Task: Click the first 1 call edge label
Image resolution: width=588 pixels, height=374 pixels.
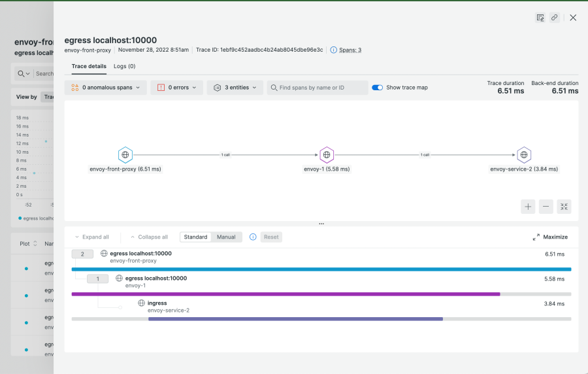Action: tap(225, 154)
